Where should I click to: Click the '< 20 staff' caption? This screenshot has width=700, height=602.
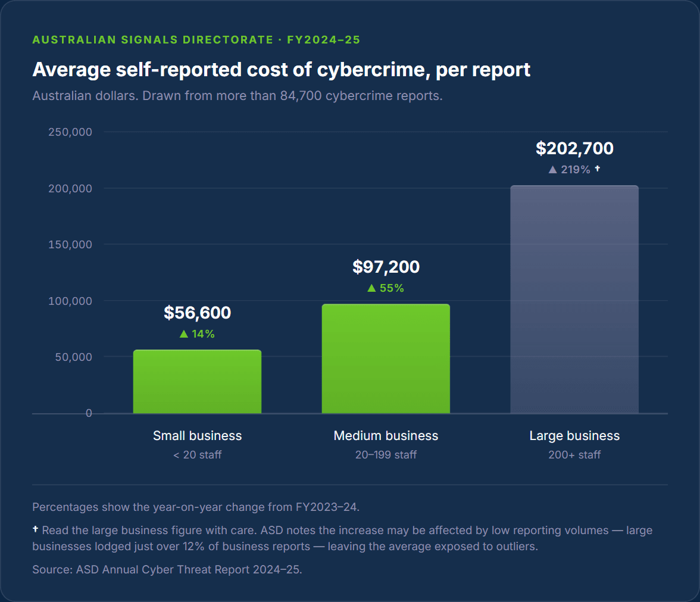(x=198, y=455)
